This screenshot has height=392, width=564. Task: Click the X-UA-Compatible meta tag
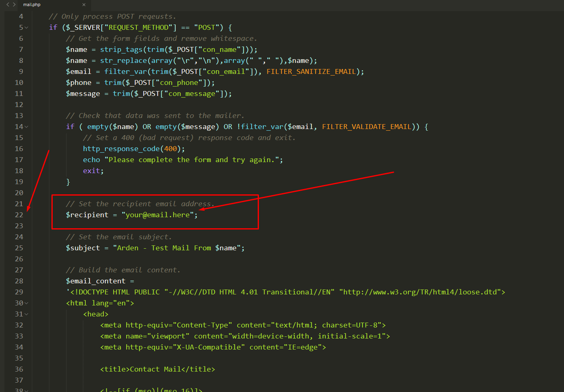(213, 347)
